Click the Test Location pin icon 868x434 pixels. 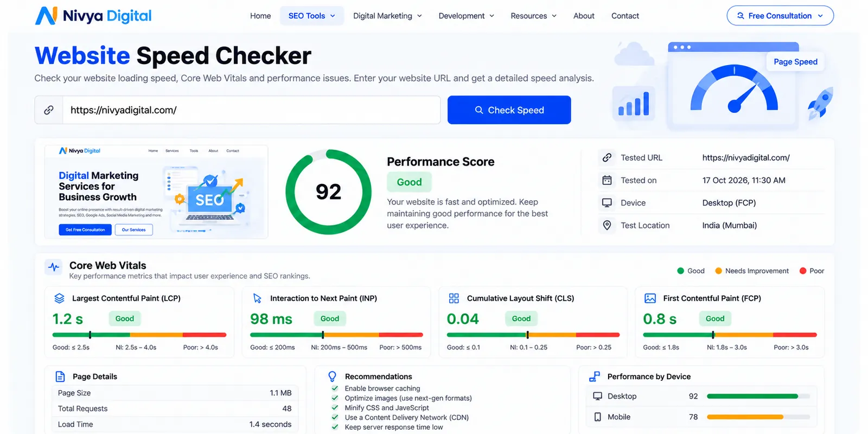(x=607, y=225)
